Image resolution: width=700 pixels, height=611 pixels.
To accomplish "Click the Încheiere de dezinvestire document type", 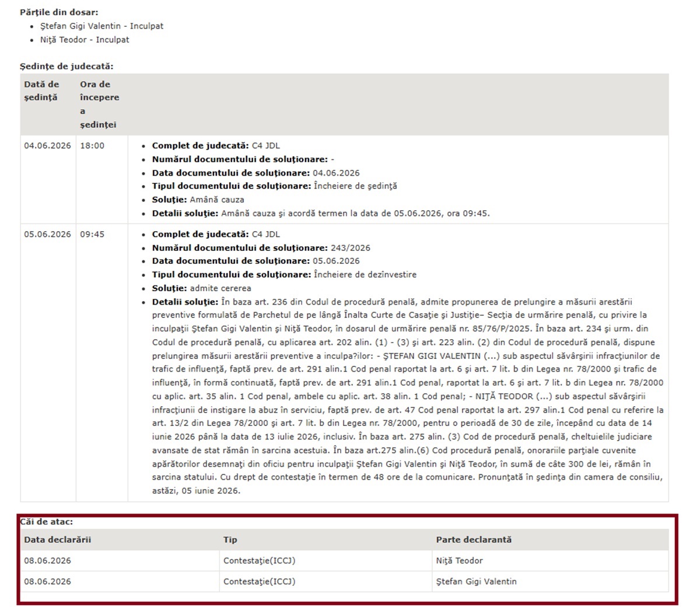I will point(365,275).
